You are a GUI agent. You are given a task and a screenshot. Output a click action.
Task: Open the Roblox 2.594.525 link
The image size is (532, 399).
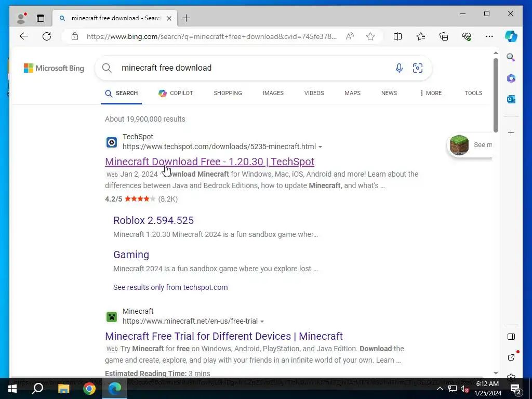153,220
